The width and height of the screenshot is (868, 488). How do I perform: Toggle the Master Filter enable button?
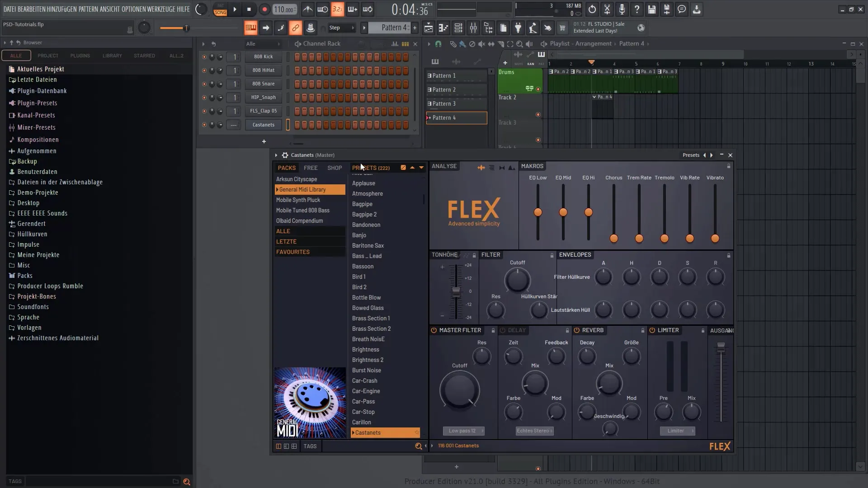tap(434, 330)
